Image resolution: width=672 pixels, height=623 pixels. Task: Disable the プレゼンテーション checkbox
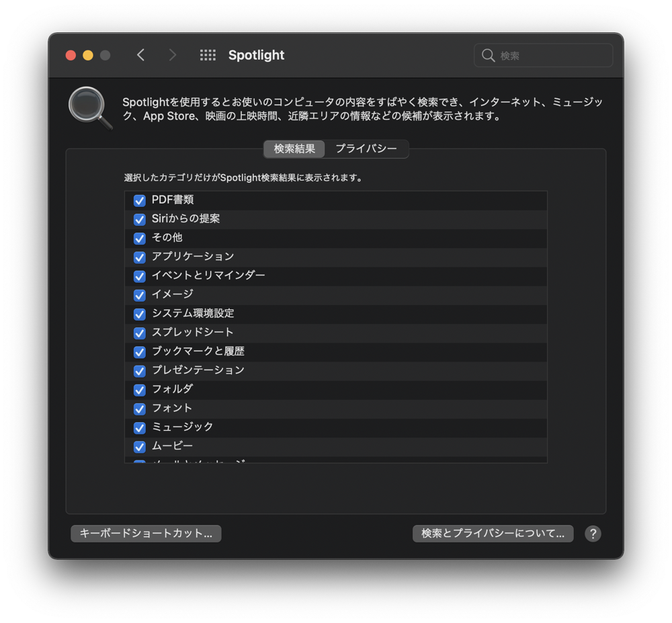tap(140, 370)
